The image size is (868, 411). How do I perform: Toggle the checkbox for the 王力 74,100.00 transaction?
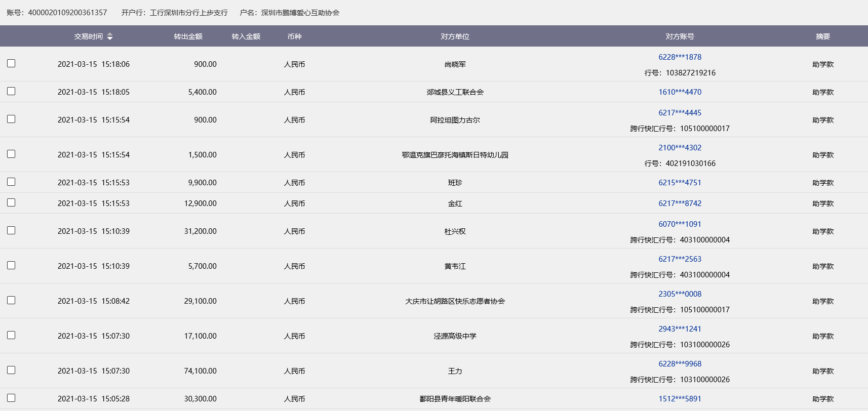[x=11, y=370]
